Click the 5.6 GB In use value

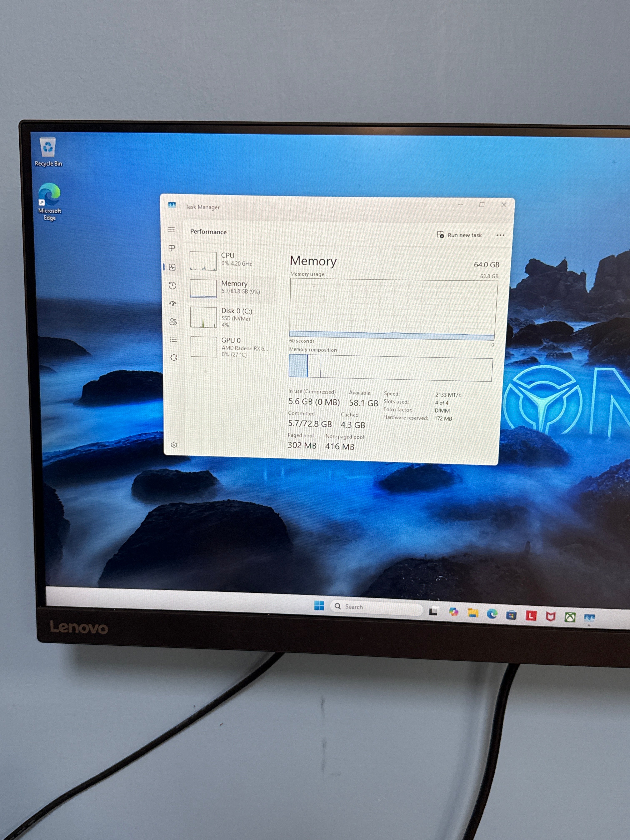(x=314, y=402)
